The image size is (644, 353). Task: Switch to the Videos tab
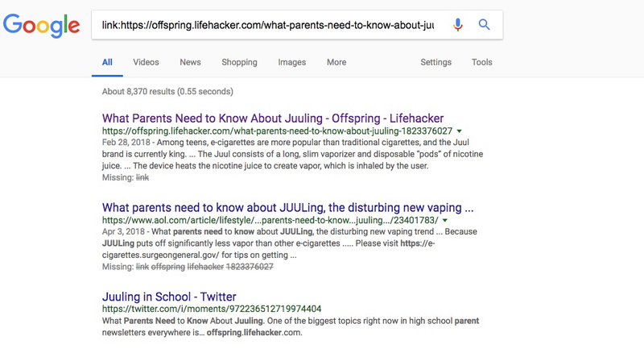[x=146, y=62]
